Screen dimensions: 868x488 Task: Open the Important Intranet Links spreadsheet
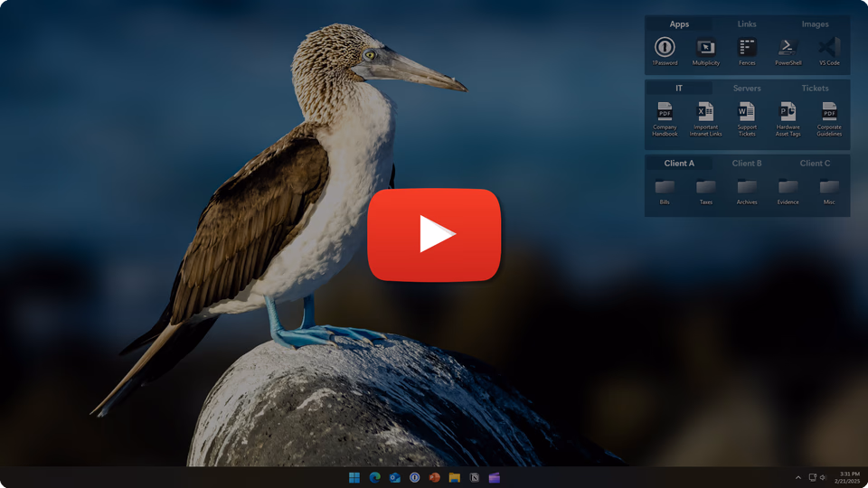click(706, 119)
